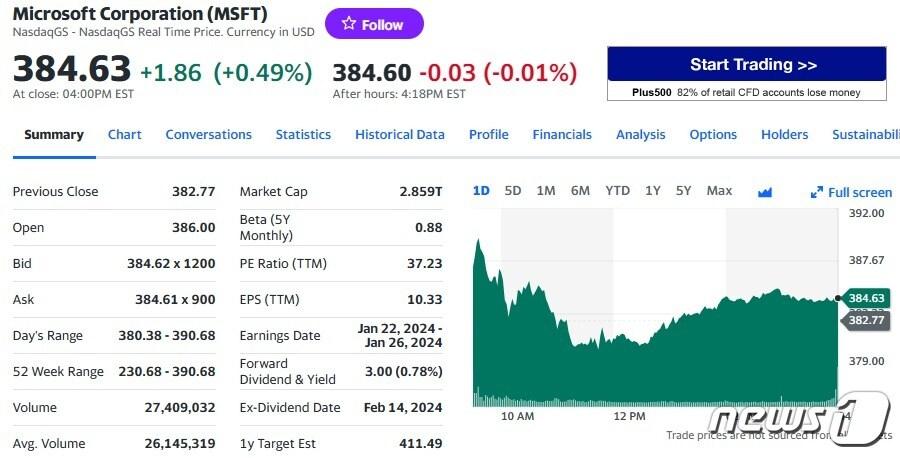Viewport: 900px width, 458px height.
Task: Switch chart range to 5D
Action: 513,191
